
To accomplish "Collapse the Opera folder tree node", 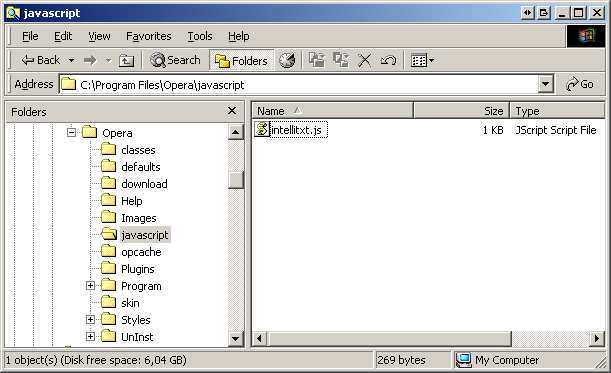I will pos(71,133).
